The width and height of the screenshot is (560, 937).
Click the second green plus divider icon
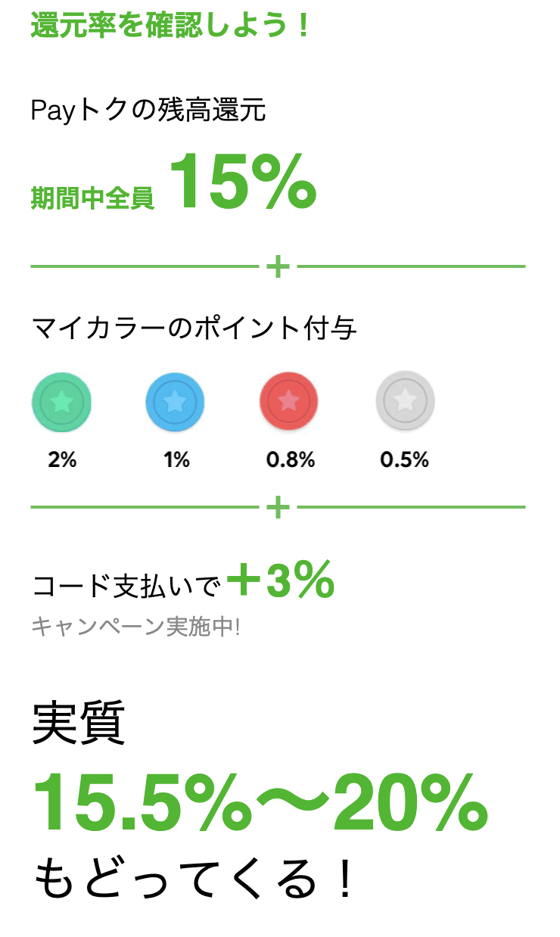[x=278, y=506]
